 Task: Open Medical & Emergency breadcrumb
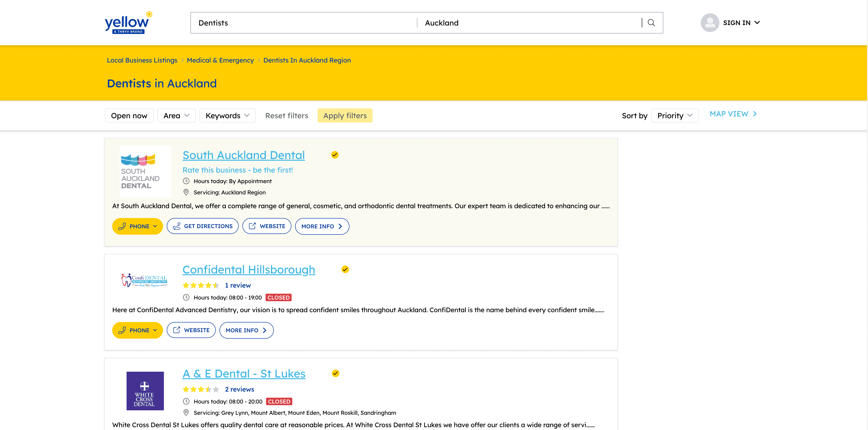click(x=220, y=60)
